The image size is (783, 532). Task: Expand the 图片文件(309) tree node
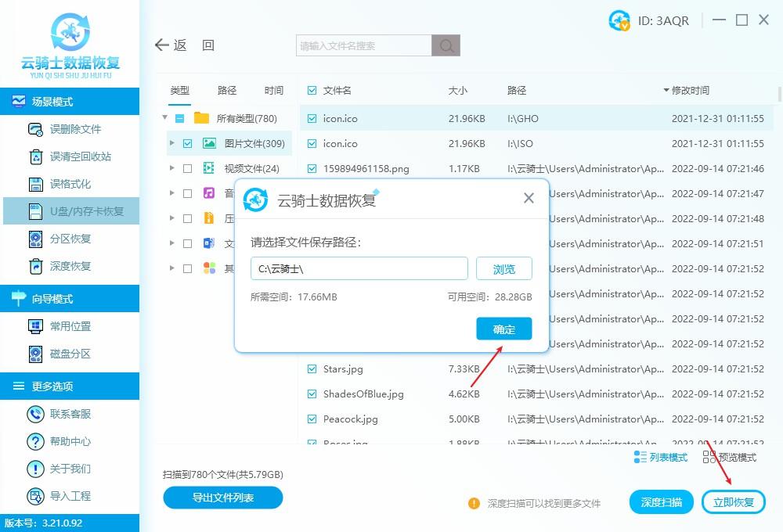[x=171, y=142]
